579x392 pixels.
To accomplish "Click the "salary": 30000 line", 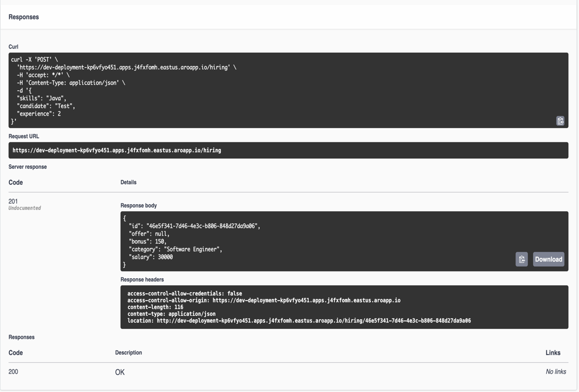I will point(151,257).
